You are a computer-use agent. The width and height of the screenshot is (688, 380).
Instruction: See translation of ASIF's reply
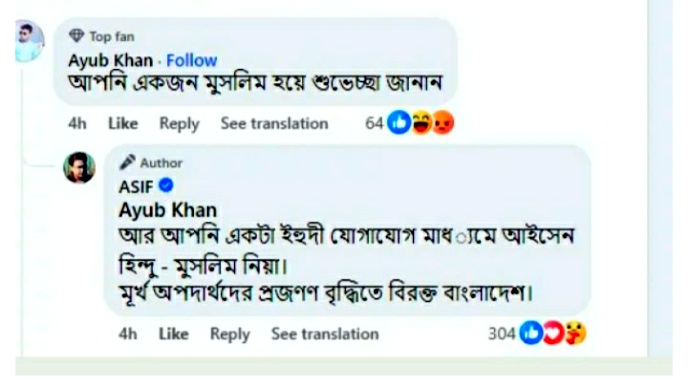[x=325, y=334]
